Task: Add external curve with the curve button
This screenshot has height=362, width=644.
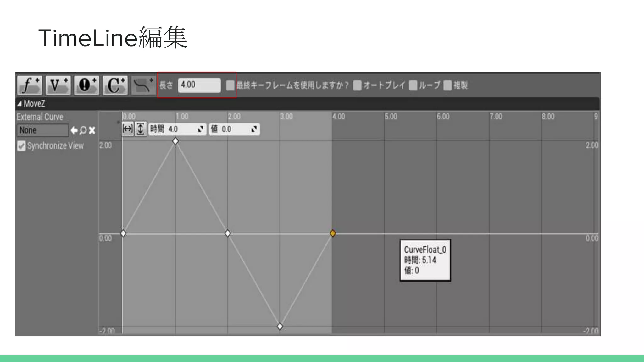Action: 143,85
